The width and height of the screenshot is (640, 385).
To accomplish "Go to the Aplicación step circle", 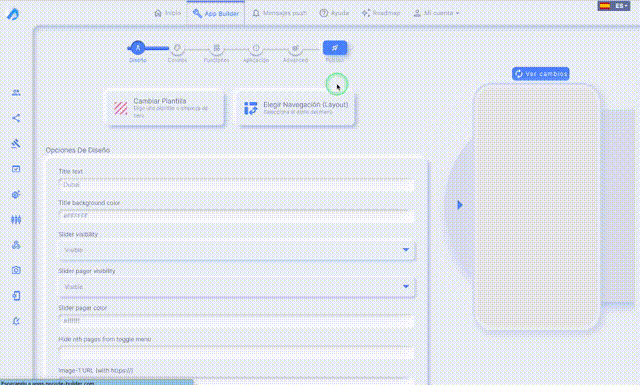I will click(256, 48).
